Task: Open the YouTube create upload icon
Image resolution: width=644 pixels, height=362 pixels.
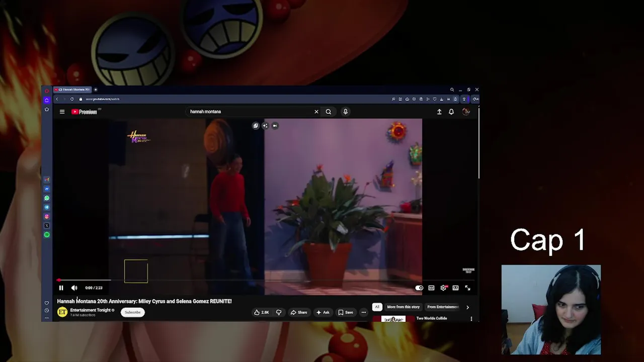Action: pyautogui.click(x=439, y=112)
